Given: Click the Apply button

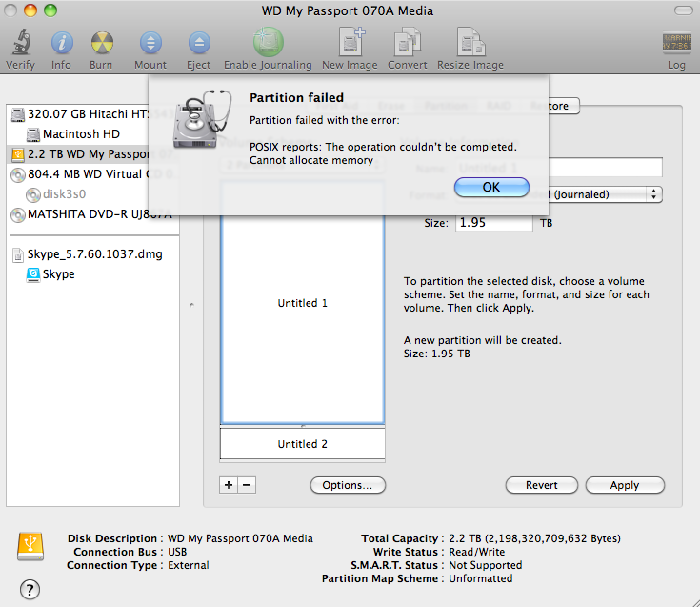Looking at the screenshot, I should click(x=625, y=485).
